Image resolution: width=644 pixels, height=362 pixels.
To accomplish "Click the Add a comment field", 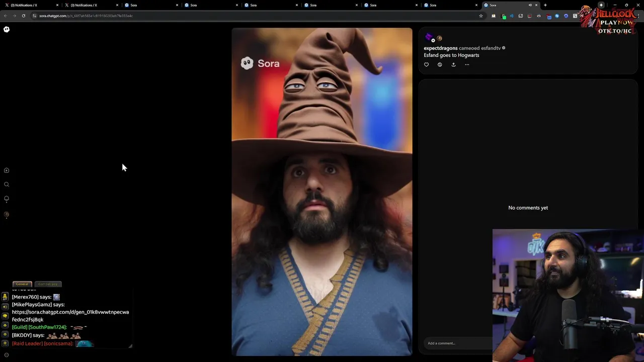I will 458,343.
